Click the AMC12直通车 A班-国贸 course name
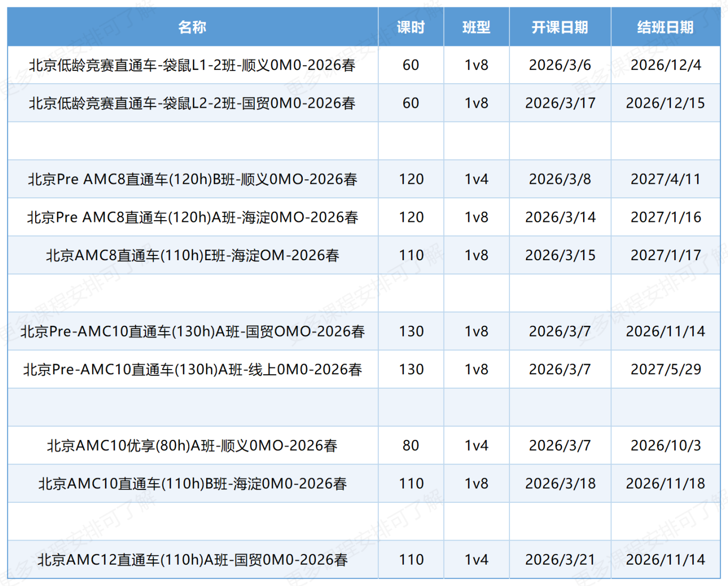This screenshot has height=586, width=728. [192, 559]
